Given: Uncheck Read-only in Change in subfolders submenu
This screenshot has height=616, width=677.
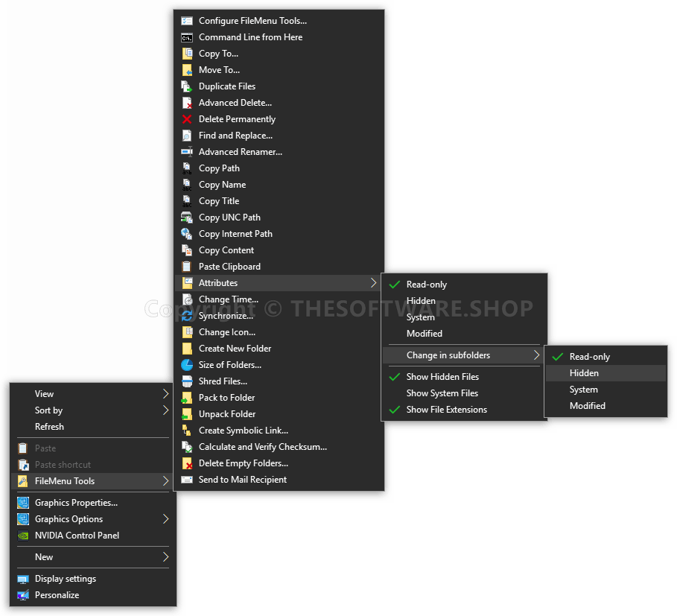Looking at the screenshot, I should point(606,357).
